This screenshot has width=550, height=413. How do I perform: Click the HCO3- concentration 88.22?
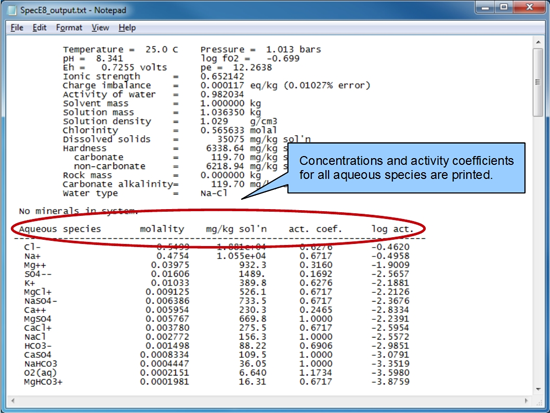[x=253, y=346]
